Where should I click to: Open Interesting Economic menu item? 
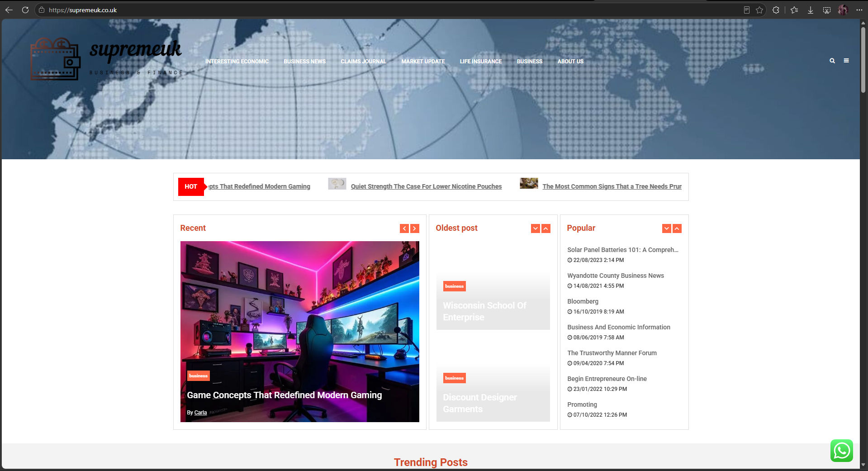tap(237, 62)
